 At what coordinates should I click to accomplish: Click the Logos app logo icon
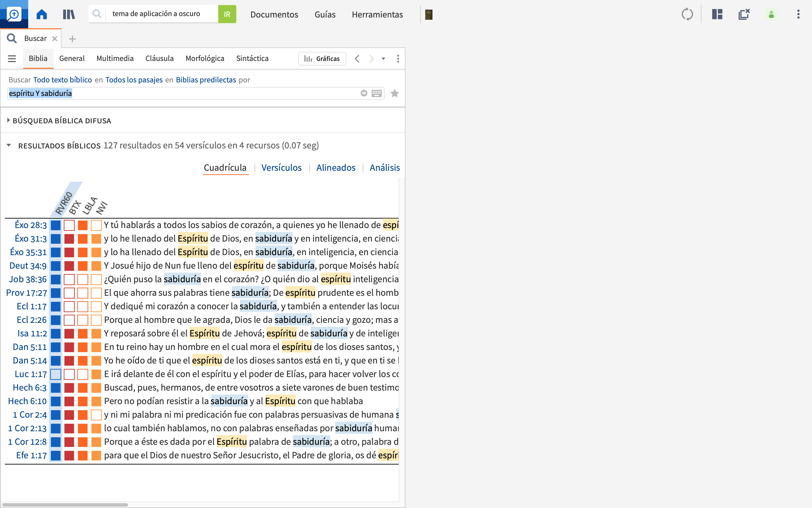pos(14,14)
